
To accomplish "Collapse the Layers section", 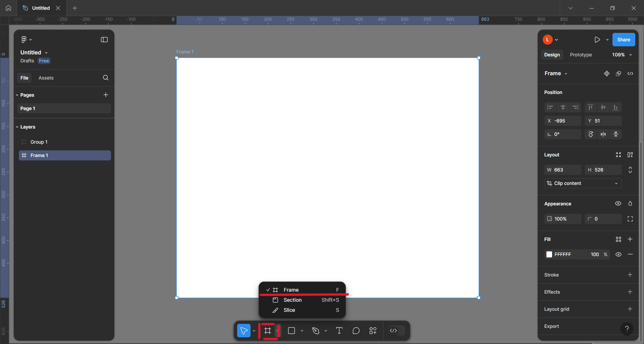I will tap(17, 127).
